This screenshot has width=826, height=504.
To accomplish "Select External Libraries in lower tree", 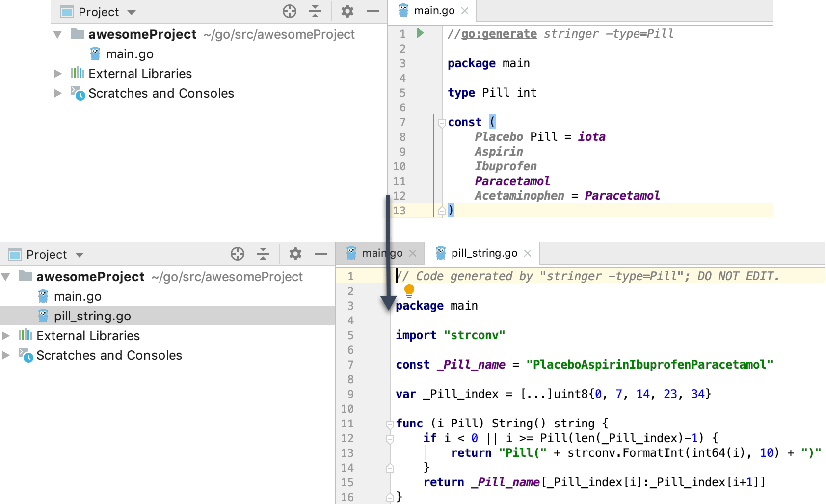I will [88, 336].
